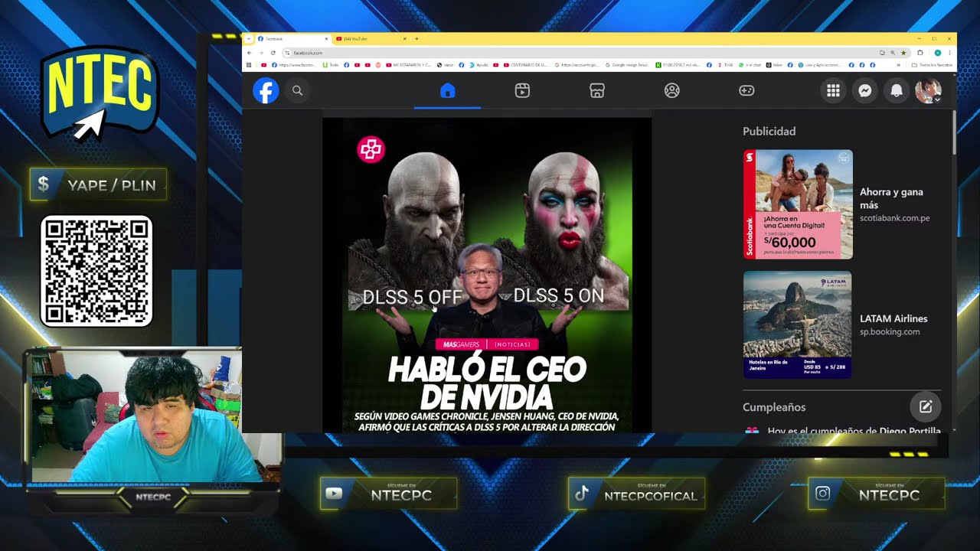This screenshot has height=551, width=980.
Task: Click the YouTube NTECPC overlay banner
Action: [389, 494]
